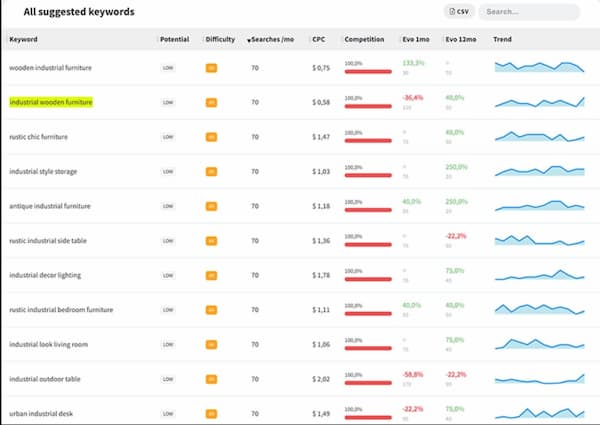The image size is (600, 425).
Task: Click LOW potential badge for 'antique industrial furniture'
Action: [168, 206]
